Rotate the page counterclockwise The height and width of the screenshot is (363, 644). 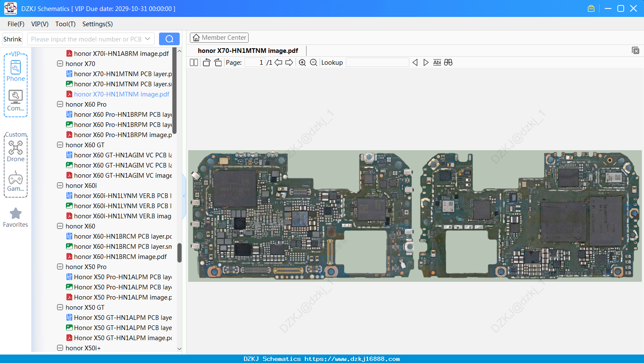click(206, 63)
